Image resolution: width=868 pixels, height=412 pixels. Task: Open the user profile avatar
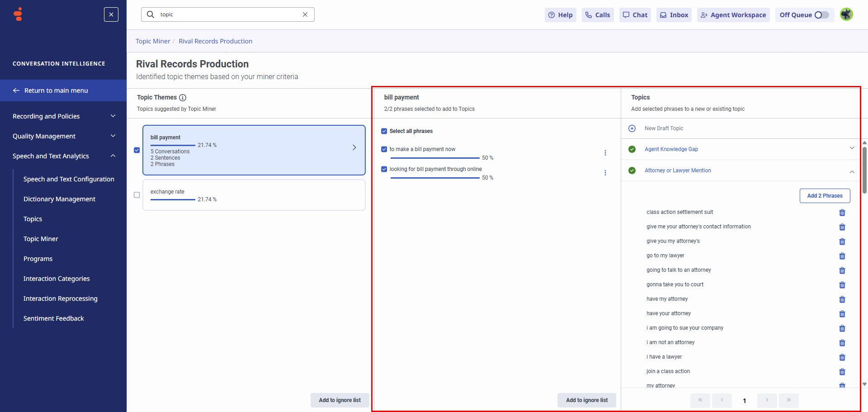click(846, 14)
